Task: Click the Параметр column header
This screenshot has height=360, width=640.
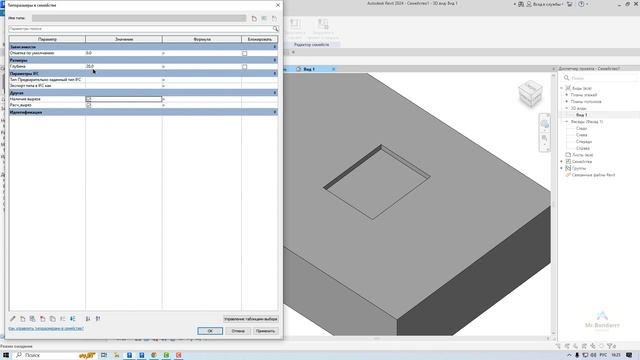Action: (x=47, y=39)
